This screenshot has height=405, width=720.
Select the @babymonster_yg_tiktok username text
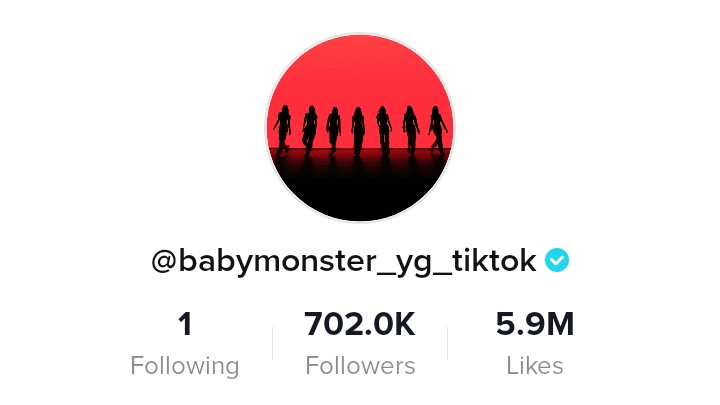[344, 262]
